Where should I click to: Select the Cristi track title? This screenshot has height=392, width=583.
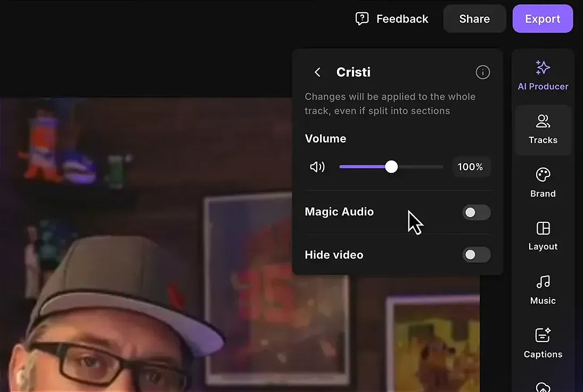(x=353, y=72)
